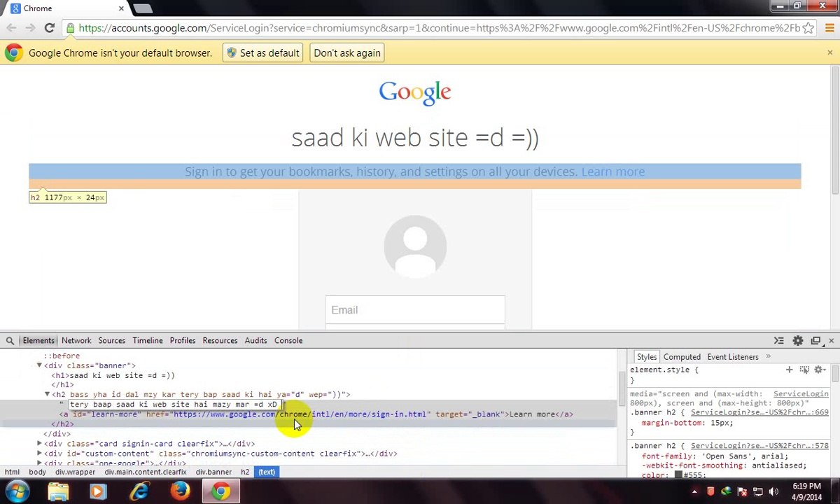Click the Internet Download Manager tray icon
Screen dimensions: 840x504
click(x=726, y=491)
